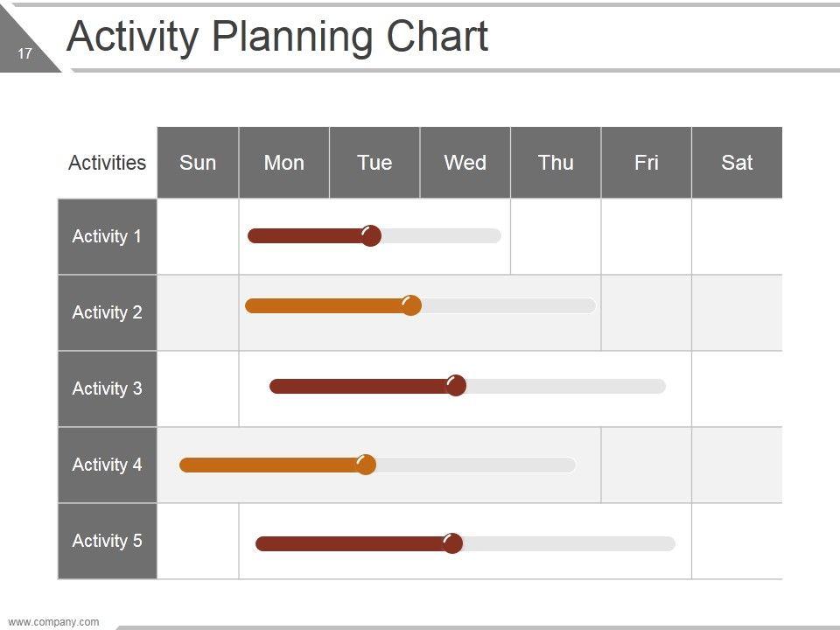This screenshot has width=840, height=630.
Task: Click the Activity 2 row label
Action: pyautogui.click(x=107, y=312)
